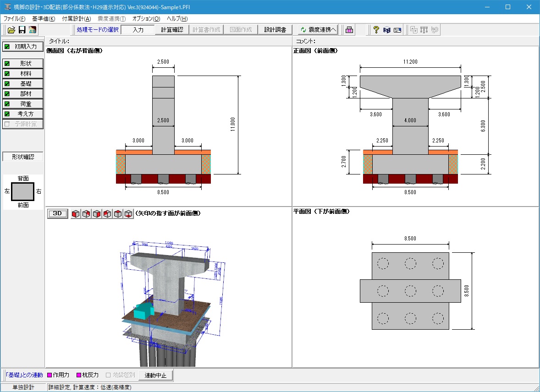Switch to 計算確認 mode
540x392 pixels.
172,30
